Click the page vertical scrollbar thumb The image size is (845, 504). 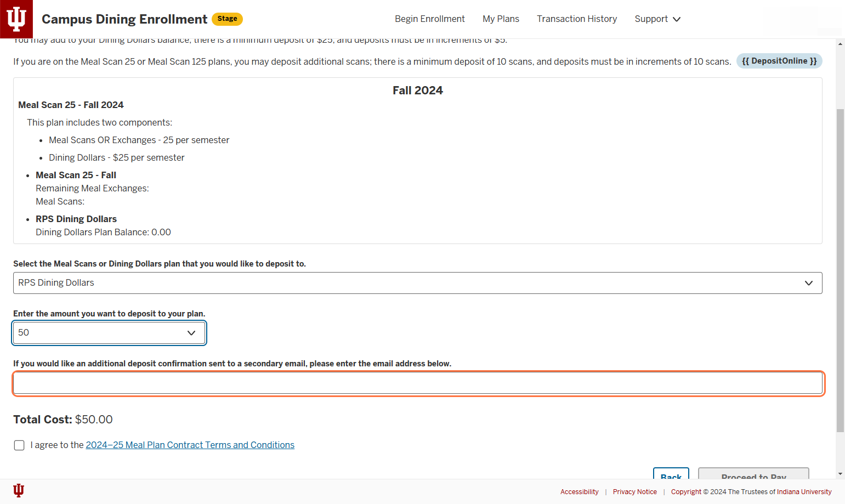tap(840, 270)
